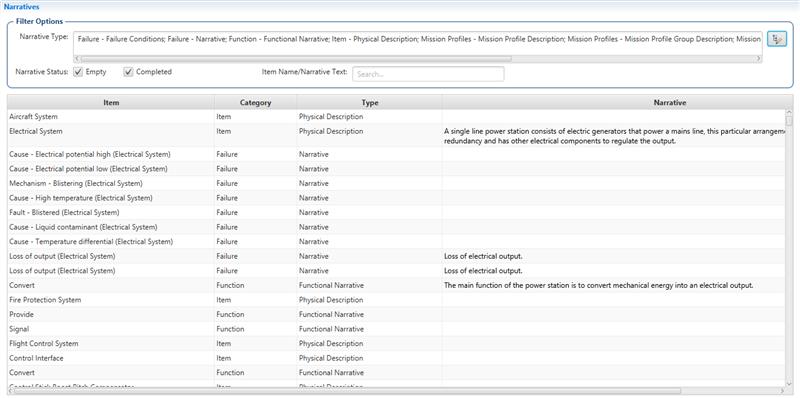Select the Aircraft System row
Viewport: 800px width, 398px height.
396,117
